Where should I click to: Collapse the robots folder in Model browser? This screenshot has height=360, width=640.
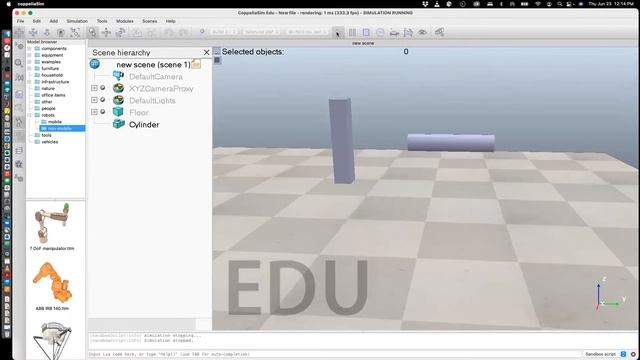pyautogui.click(x=29, y=115)
